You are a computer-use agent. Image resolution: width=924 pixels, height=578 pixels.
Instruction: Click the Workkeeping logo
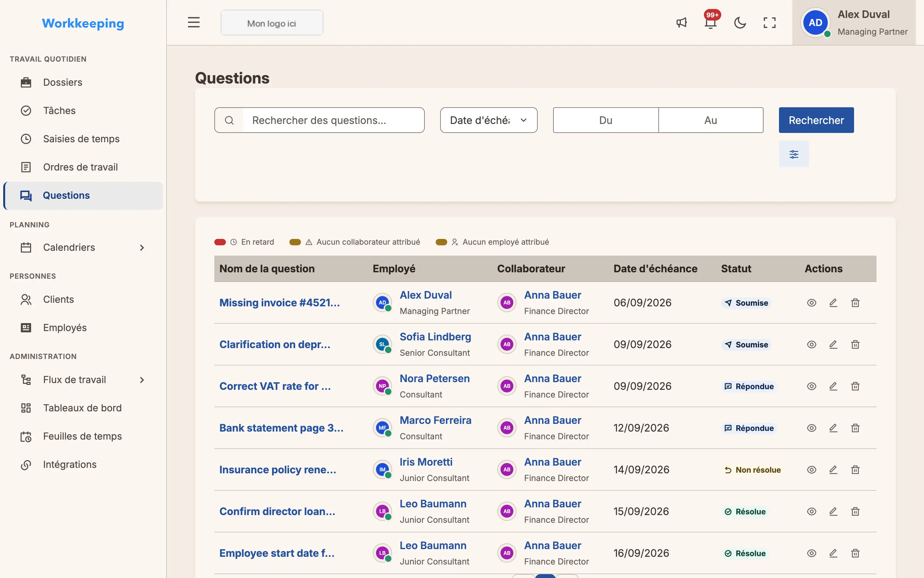click(x=83, y=23)
